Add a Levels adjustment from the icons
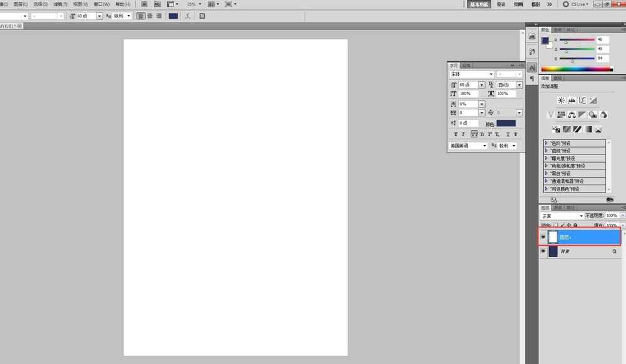This screenshot has width=626, height=364. 572,100
